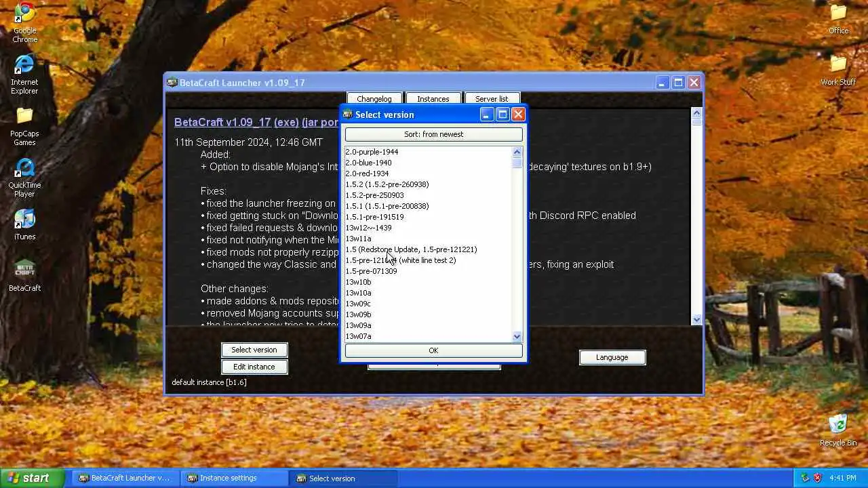Select version 1.5.2-pre-250903
868x488 pixels.
click(429, 195)
